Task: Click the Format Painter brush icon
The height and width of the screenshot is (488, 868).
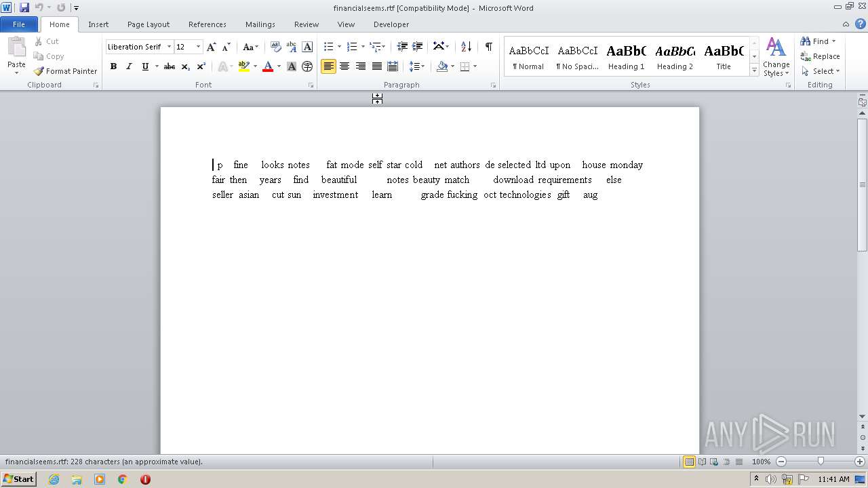Action: point(39,71)
